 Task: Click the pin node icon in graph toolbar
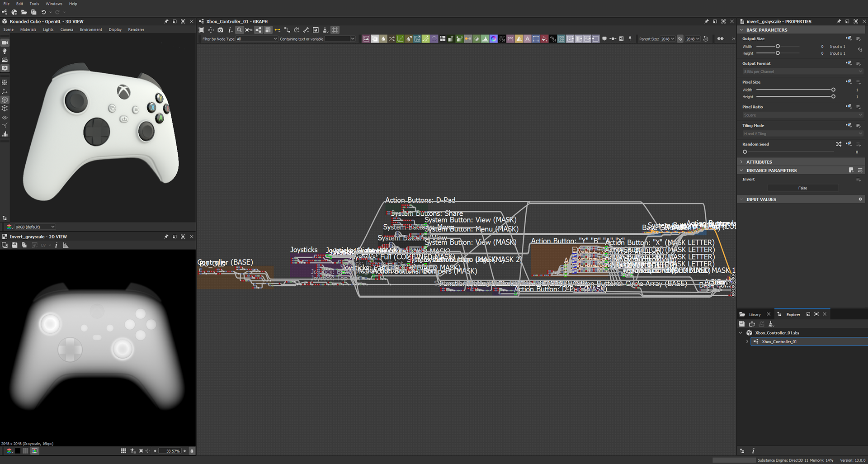(630, 39)
